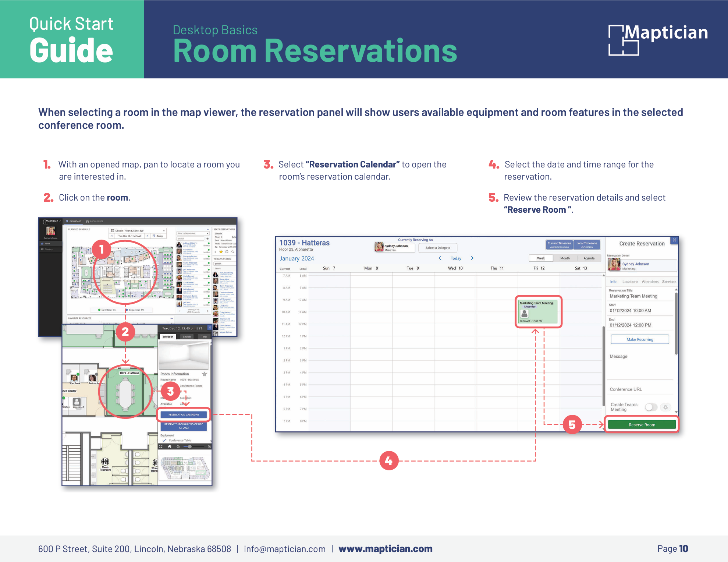
Task: Click the Men's Restroom icon on floor map
Action: pos(105,462)
